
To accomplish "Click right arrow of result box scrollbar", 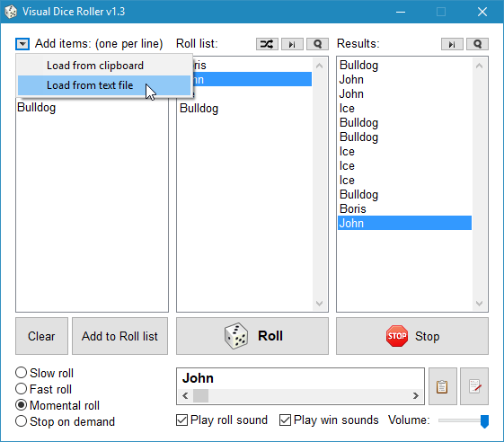I will click(416, 395).
